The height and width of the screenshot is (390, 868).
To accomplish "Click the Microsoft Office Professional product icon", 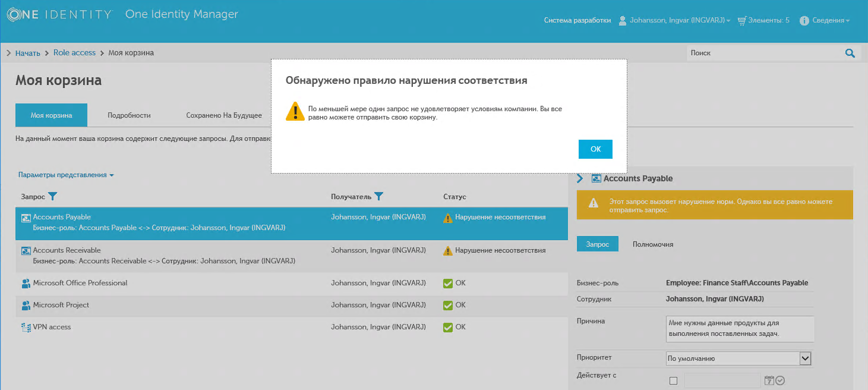I will (26, 284).
